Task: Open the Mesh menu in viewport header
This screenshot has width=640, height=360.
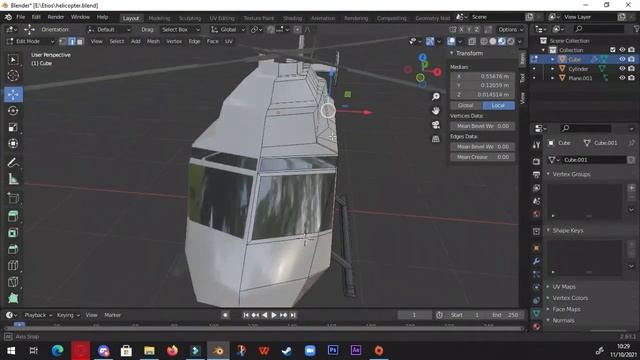Action: [x=153, y=41]
